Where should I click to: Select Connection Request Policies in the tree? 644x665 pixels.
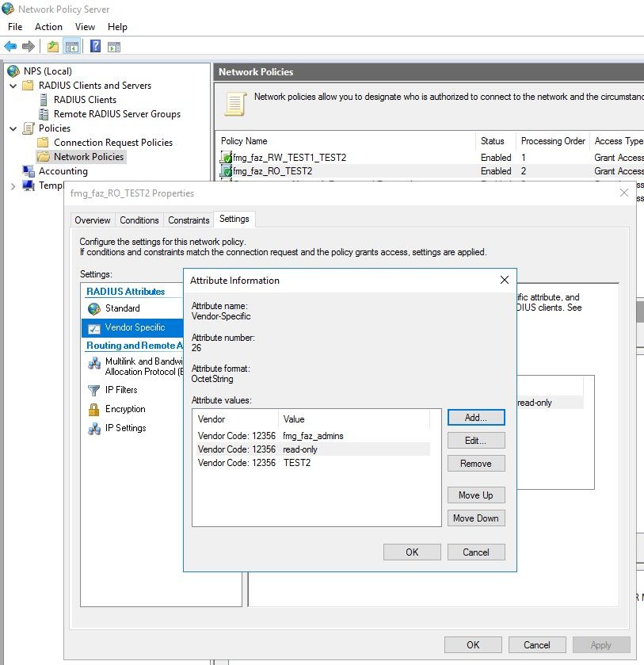(x=112, y=143)
